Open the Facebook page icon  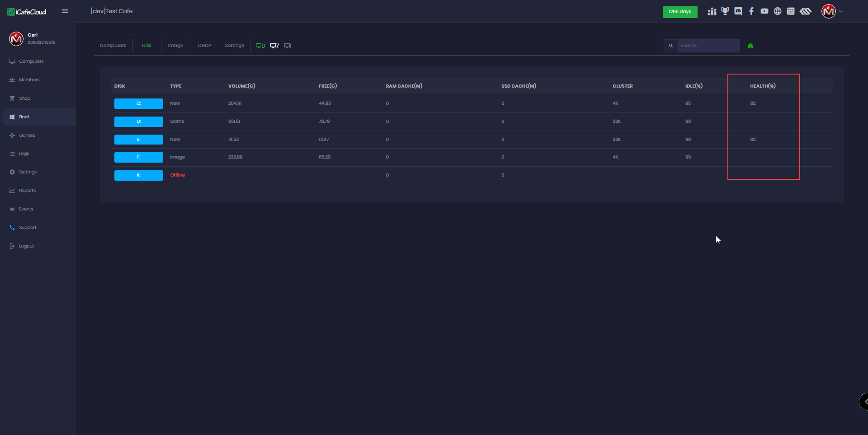pos(752,11)
